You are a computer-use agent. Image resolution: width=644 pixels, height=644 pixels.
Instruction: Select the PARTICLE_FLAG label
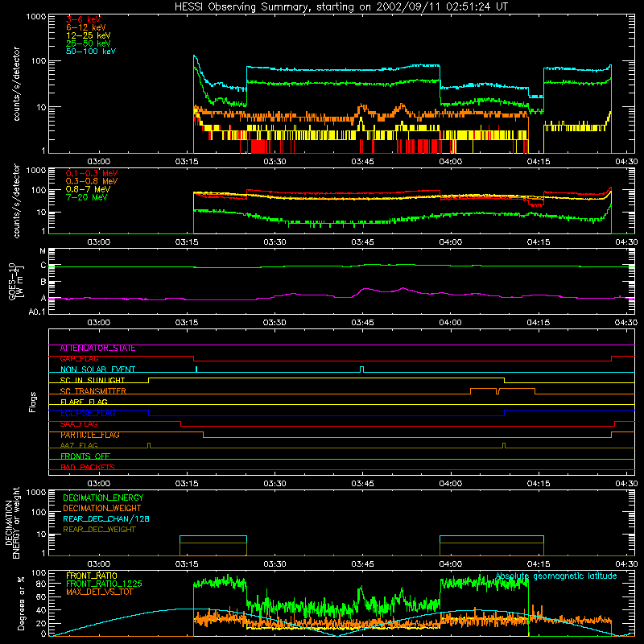(x=89, y=435)
